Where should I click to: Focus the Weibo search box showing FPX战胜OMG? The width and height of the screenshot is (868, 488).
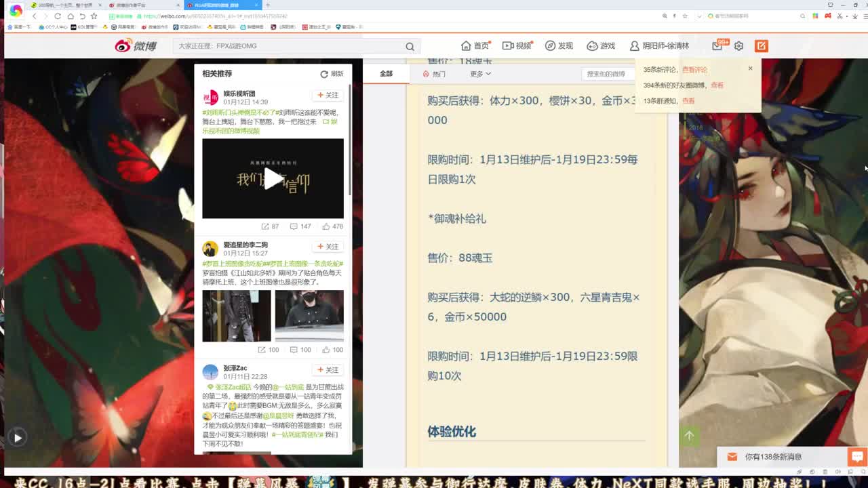click(x=290, y=46)
